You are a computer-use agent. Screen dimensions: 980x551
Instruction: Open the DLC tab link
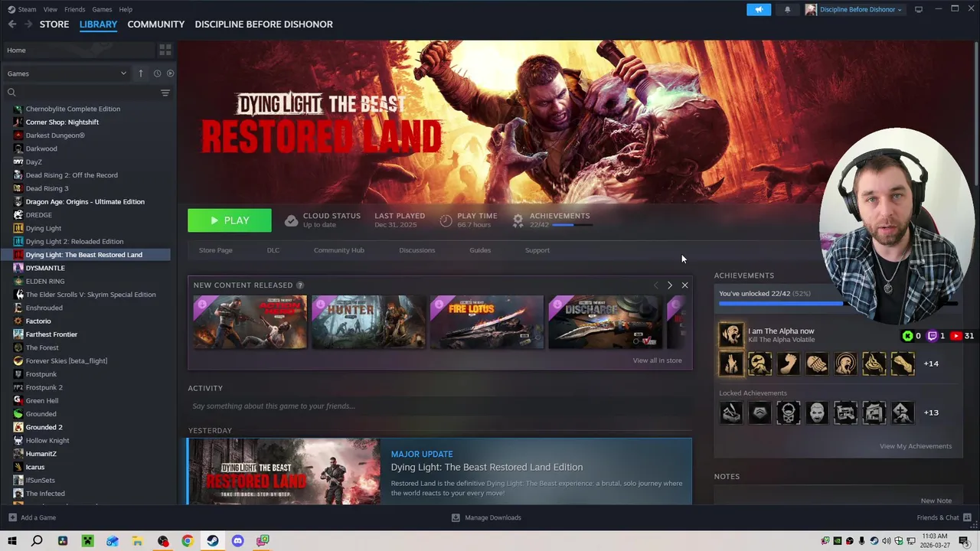[273, 250]
